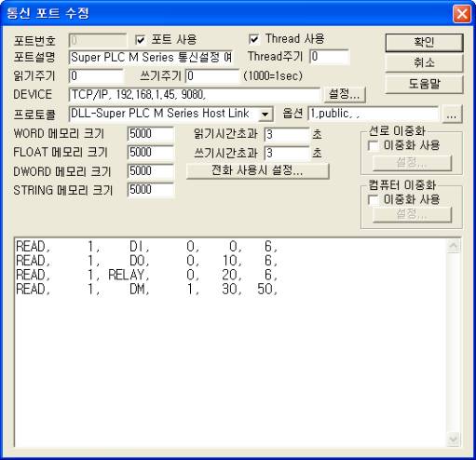Click the 옵션 ellipsis browse button
Screen dimensions: 476x460
pyautogui.click(x=452, y=114)
